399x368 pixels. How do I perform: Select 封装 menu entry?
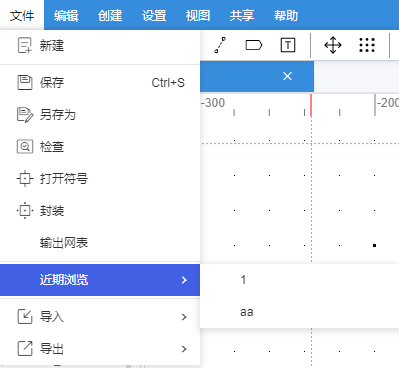(x=100, y=211)
